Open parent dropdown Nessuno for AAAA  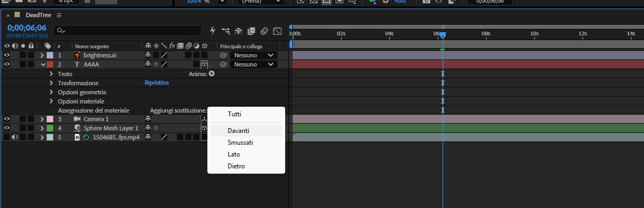[x=254, y=64]
